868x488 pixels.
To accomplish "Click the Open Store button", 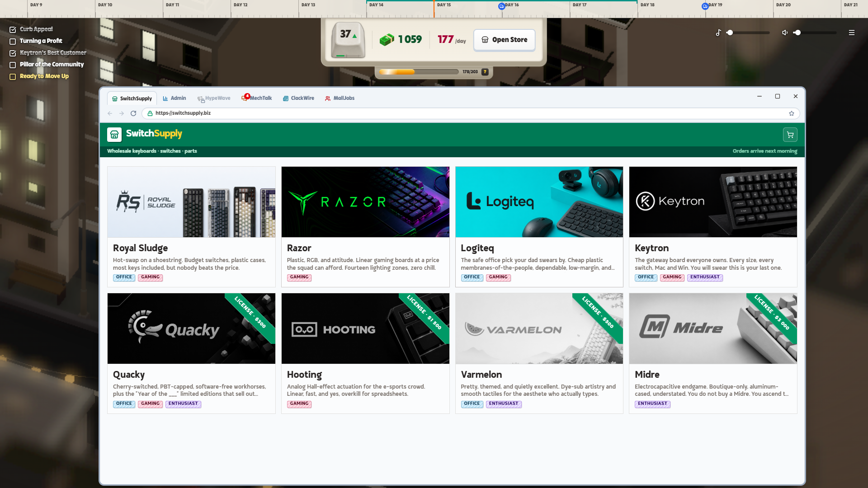I will [x=504, y=40].
